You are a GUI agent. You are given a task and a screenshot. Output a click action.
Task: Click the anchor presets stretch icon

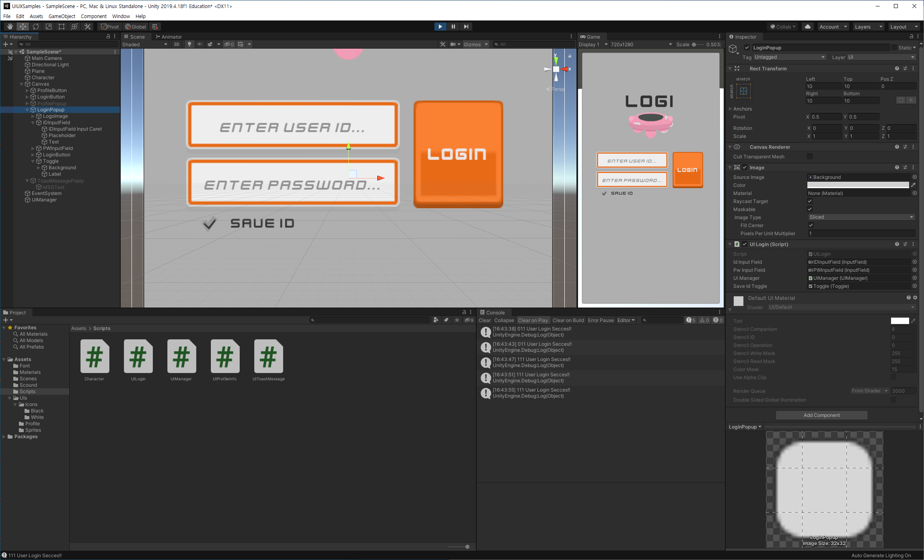point(743,91)
